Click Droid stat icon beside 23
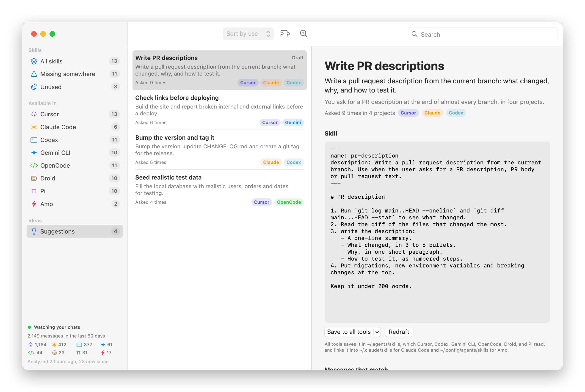 point(54,353)
